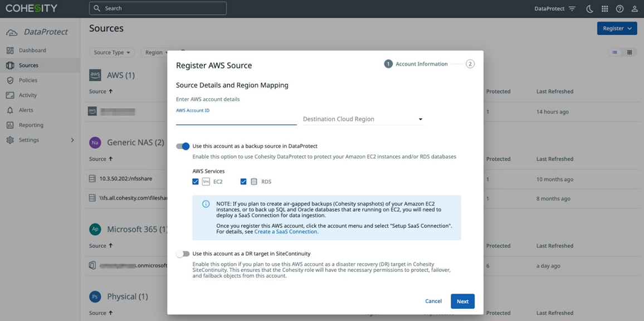The width and height of the screenshot is (644, 321).
Task: Open the help question mark icon
Action: (x=620, y=8)
